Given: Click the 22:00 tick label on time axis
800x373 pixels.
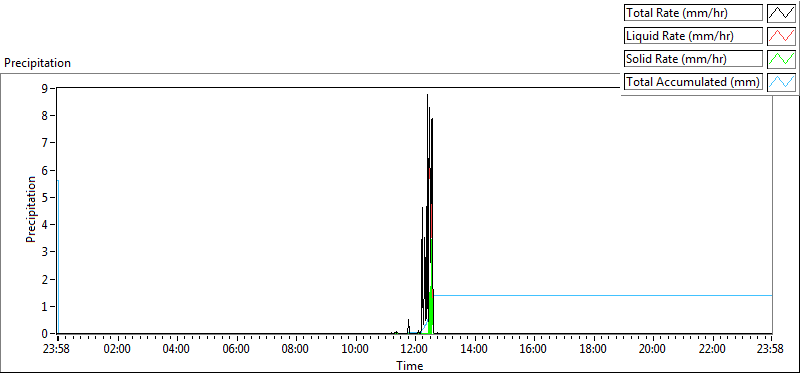Looking at the screenshot, I should (x=712, y=350).
